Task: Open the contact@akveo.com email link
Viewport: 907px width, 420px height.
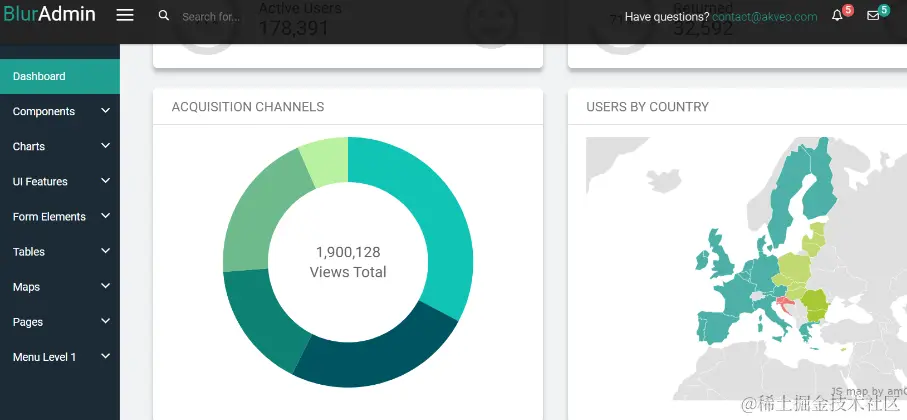Action: [765, 17]
